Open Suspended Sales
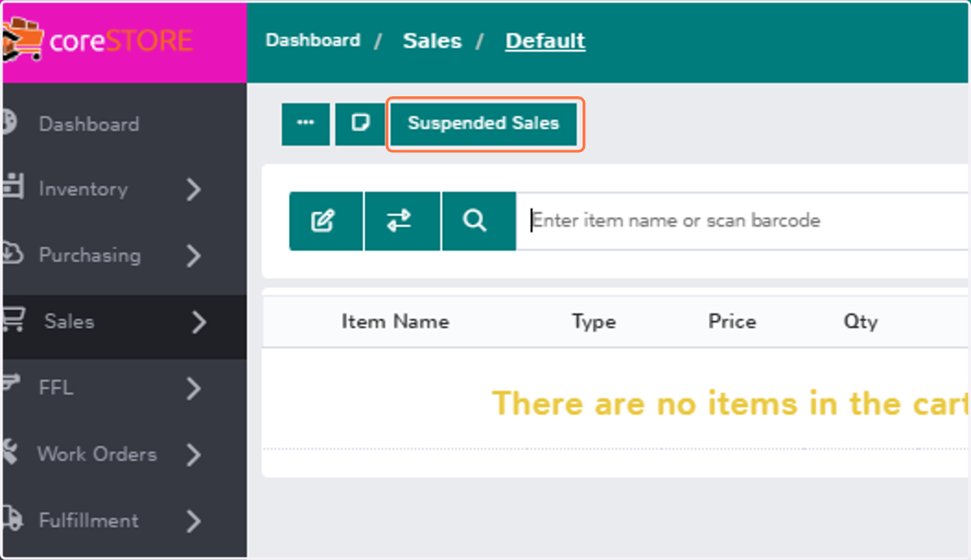The height and width of the screenshot is (560, 971). pos(484,124)
